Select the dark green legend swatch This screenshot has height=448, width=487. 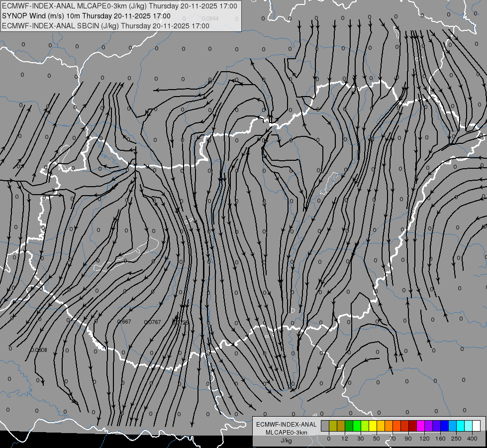(x=349, y=426)
